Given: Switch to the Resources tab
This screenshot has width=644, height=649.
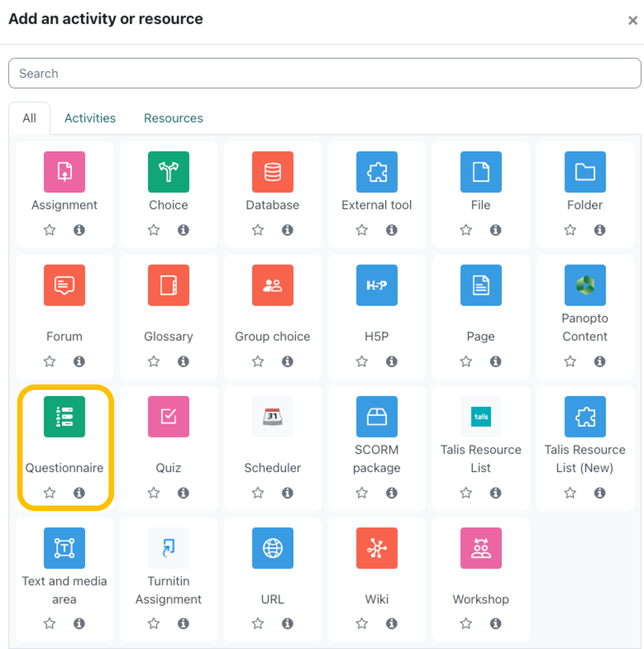Looking at the screenshot, I should point(173,118).
